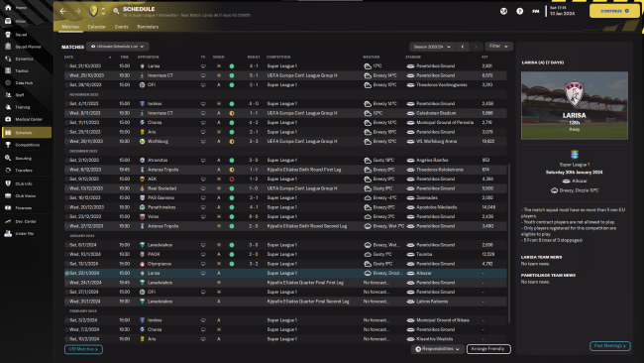Click the Larisa stadium thumbnail
The width and height of the screenshot is (644, 363).
coord(575,106)
